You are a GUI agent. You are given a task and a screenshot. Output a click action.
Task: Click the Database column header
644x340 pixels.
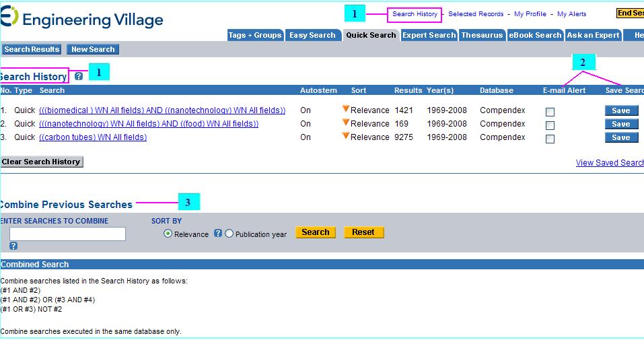(x=497, y=90)
